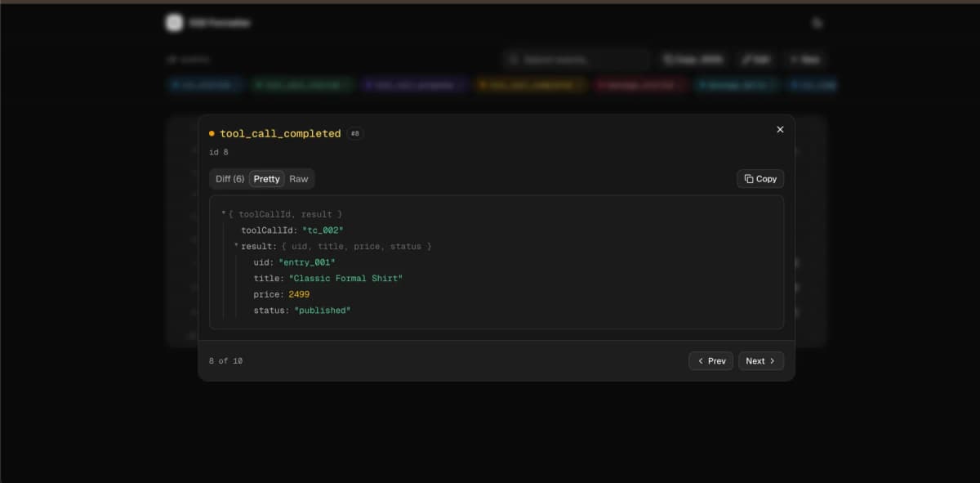980x483 pixels.
Task: Switch to the Diff (6) tab
Action: coord(229,179)
